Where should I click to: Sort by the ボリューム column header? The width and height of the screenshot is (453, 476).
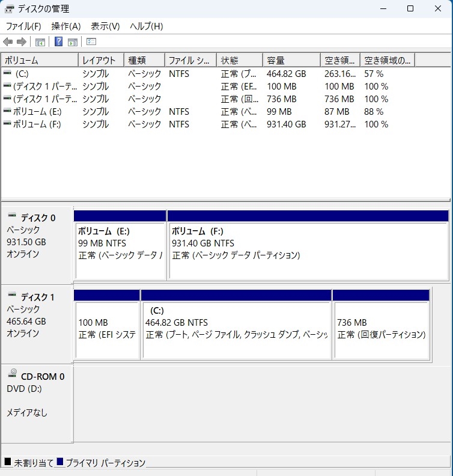point(40,61)
